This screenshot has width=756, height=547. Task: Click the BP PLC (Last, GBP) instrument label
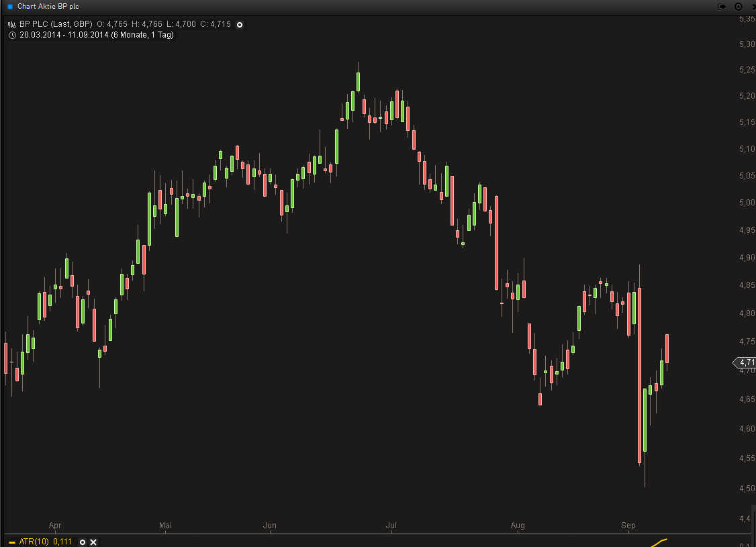[x=56, y=24]
